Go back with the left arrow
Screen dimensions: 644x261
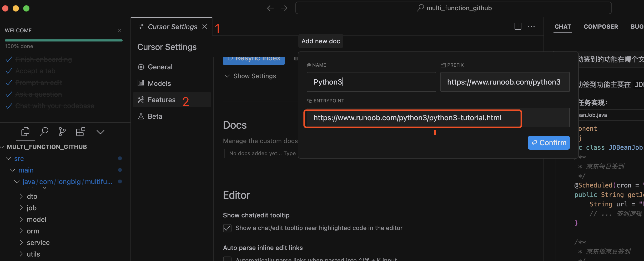pos(270,8)
